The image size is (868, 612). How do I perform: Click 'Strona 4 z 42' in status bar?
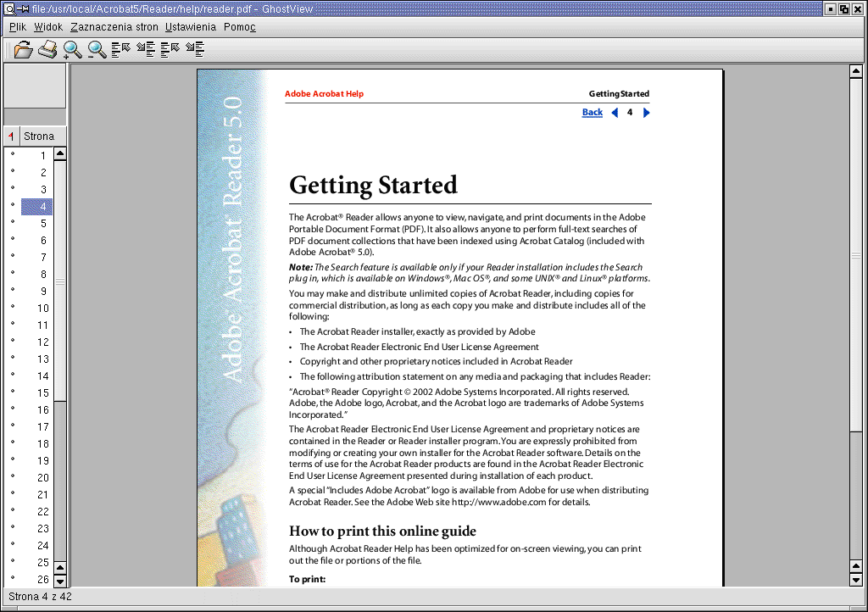tap(40, 597)
